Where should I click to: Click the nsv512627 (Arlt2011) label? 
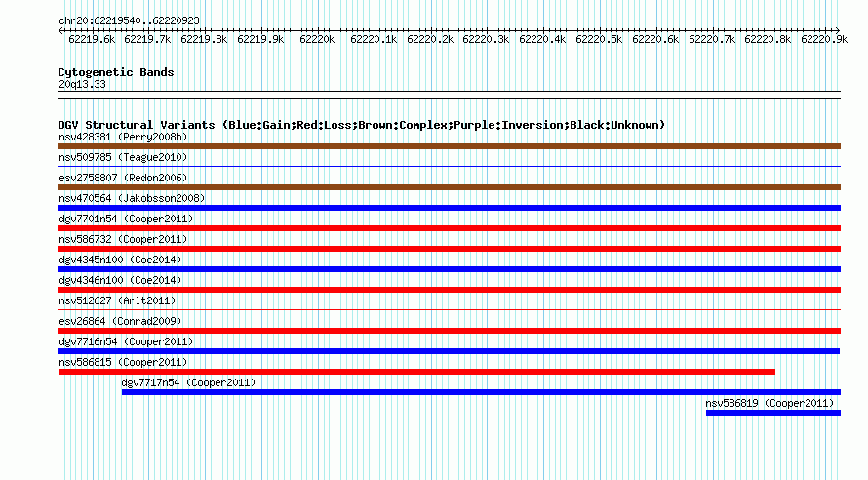coord(117,300)
